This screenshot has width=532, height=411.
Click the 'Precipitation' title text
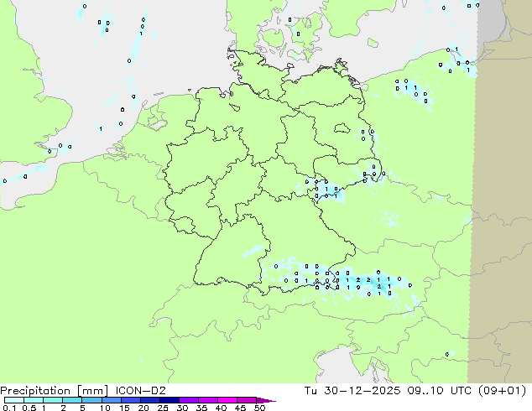point(35,391)
